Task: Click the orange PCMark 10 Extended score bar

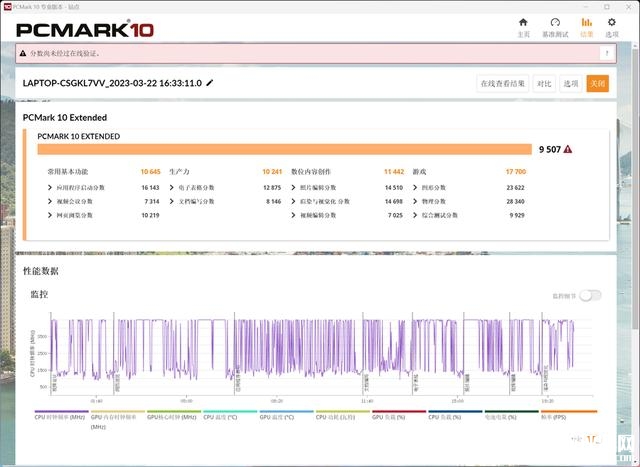Action: point(284,149)
